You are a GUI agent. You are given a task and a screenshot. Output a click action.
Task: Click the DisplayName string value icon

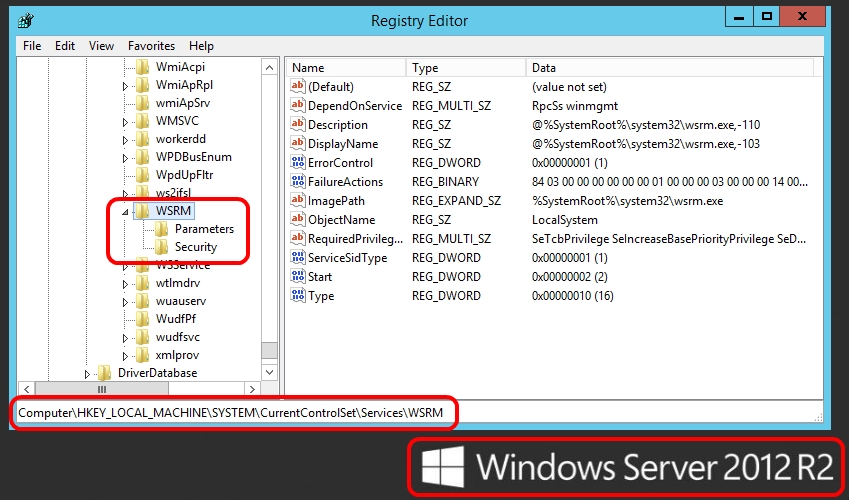tap(298, 143)
